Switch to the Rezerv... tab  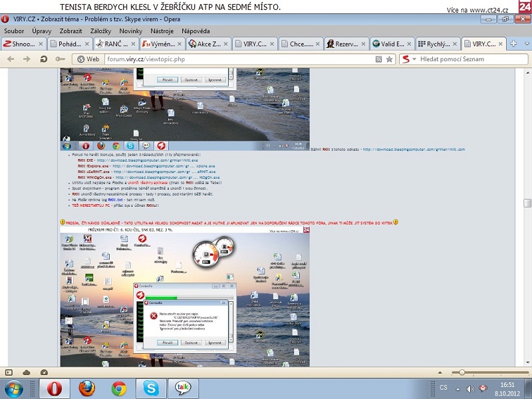(x=345, y=44)
